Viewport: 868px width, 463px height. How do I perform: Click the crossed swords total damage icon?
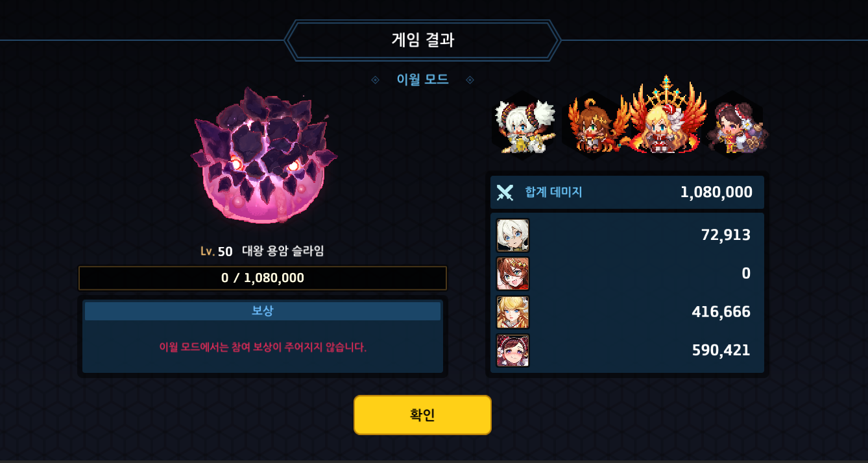tap(505, 193)
